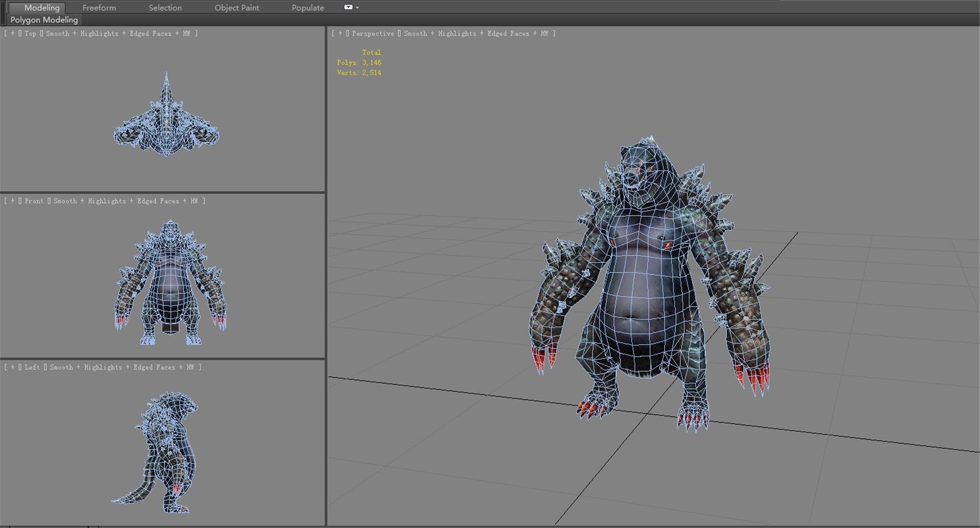Click the 'Verts: 2,514' statistic
The image size is (980, 528).
[359, 73]
